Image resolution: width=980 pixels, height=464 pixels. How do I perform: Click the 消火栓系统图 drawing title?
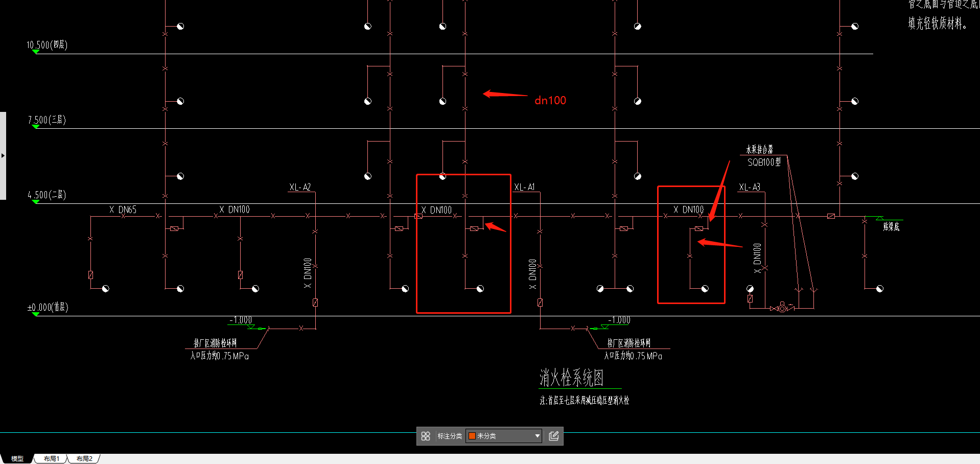[572, 378]
